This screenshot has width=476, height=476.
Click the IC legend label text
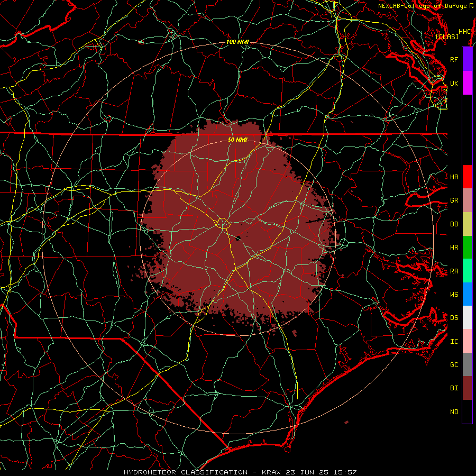(454, 342)
